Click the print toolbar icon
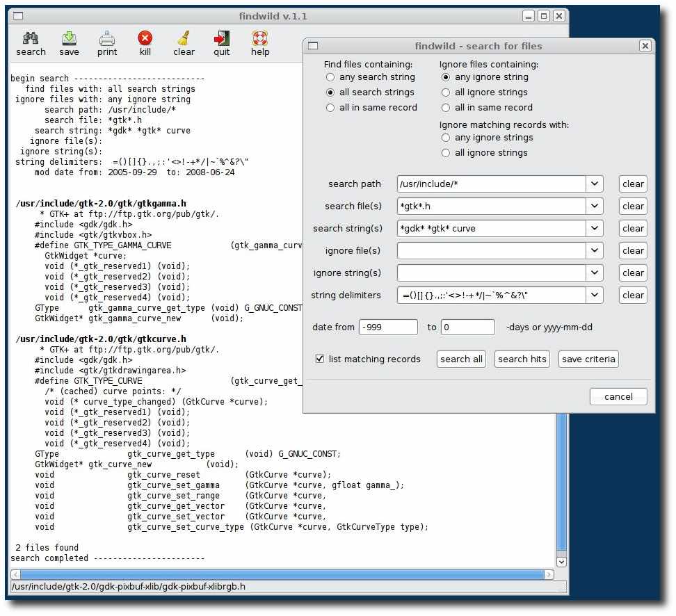 (x=107, y=38)
